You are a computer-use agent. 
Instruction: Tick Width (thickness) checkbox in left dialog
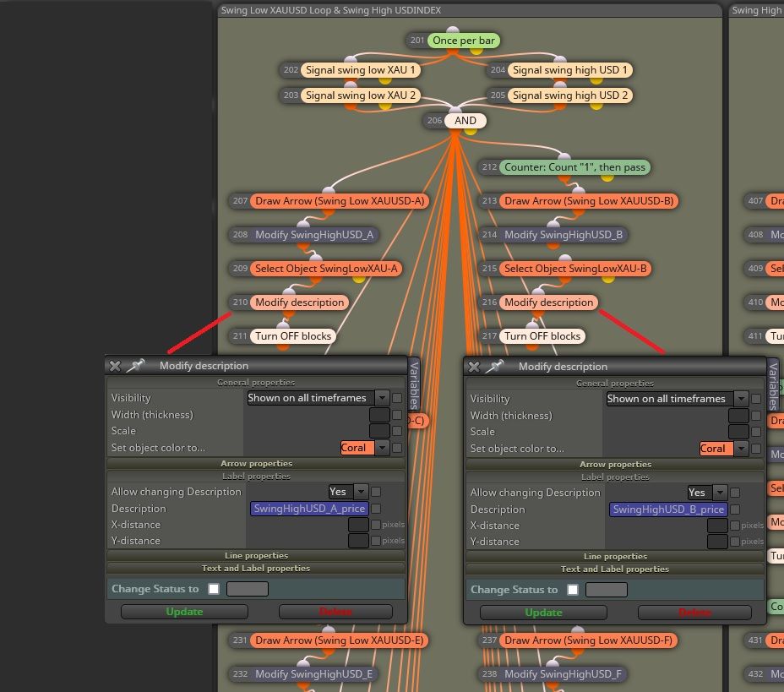pyautogui.click(x=397, y=415)
